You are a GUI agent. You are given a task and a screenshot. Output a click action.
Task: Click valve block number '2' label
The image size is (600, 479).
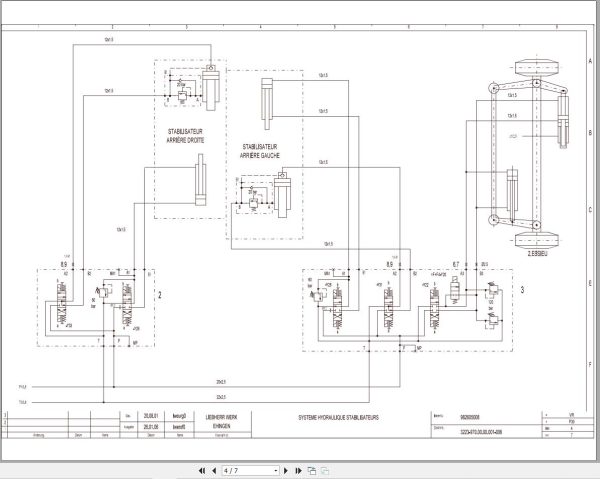click(x=160, y=295)
